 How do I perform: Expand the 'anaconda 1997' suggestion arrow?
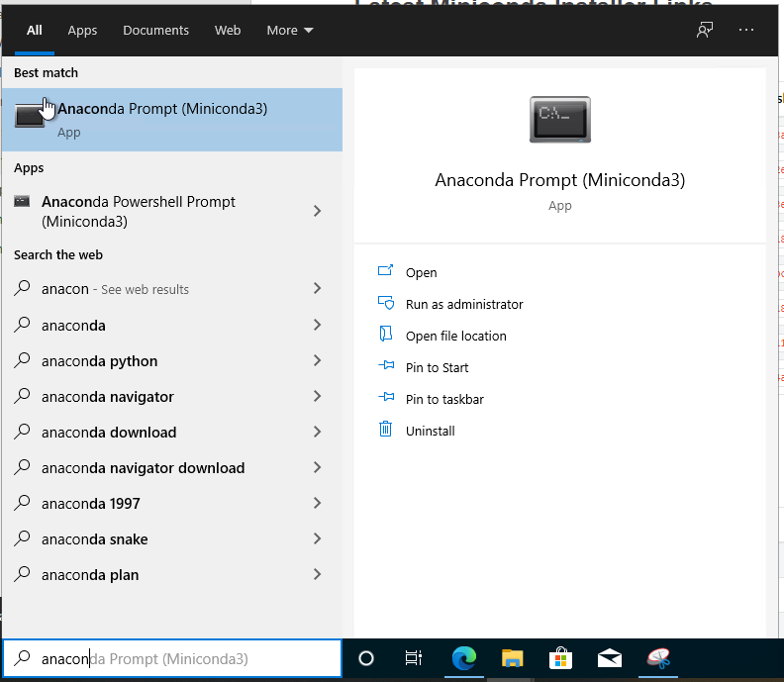[x=317, y=503]
